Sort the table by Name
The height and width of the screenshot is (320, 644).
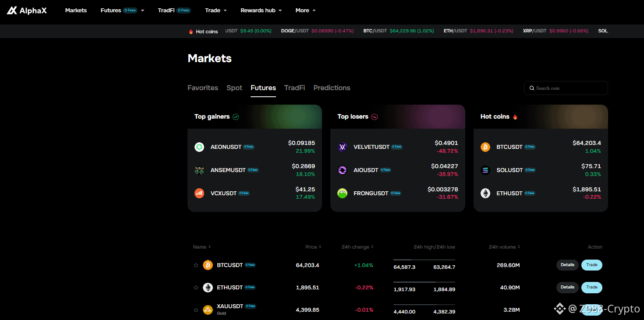202,247
